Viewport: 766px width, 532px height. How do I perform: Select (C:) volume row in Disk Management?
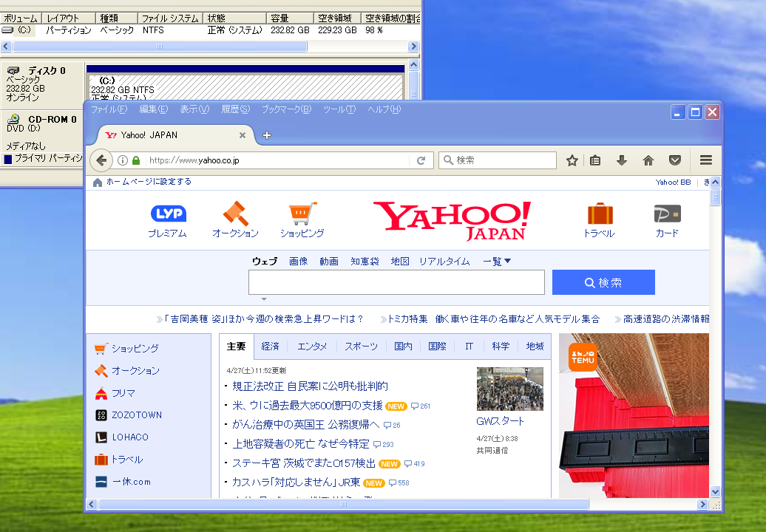(x=210, y=30)
